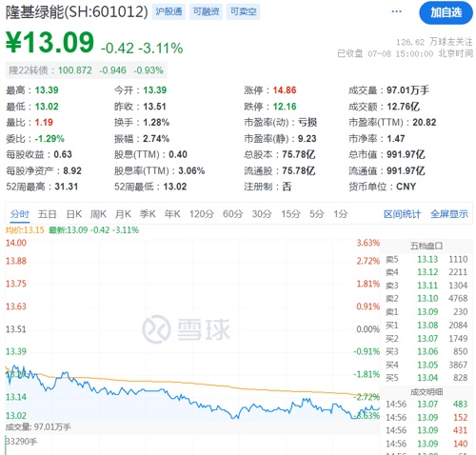Open the 隆22转债 convertible bond link
Image resolution: width=476 pixels, height=455 pixels.
pos(87,70)
